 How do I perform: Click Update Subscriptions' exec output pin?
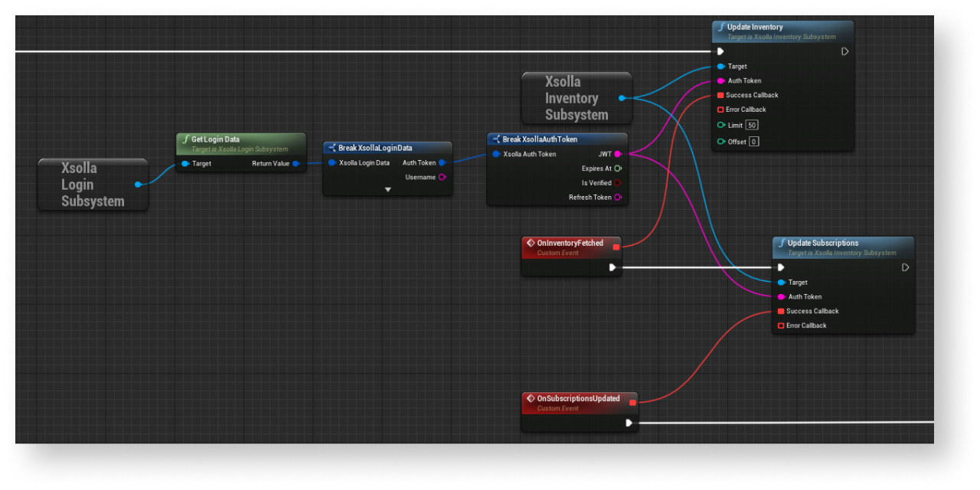click(x=905, y=268)
